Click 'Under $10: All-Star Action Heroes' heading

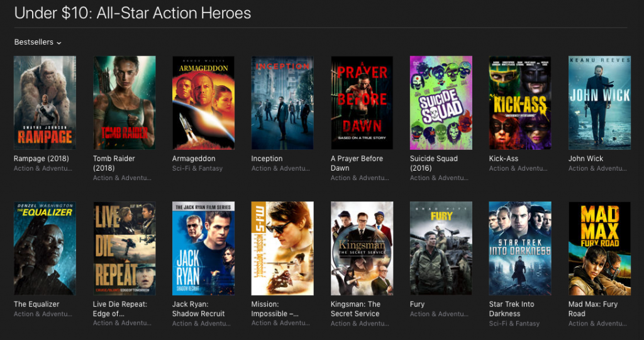click(133, 13)
